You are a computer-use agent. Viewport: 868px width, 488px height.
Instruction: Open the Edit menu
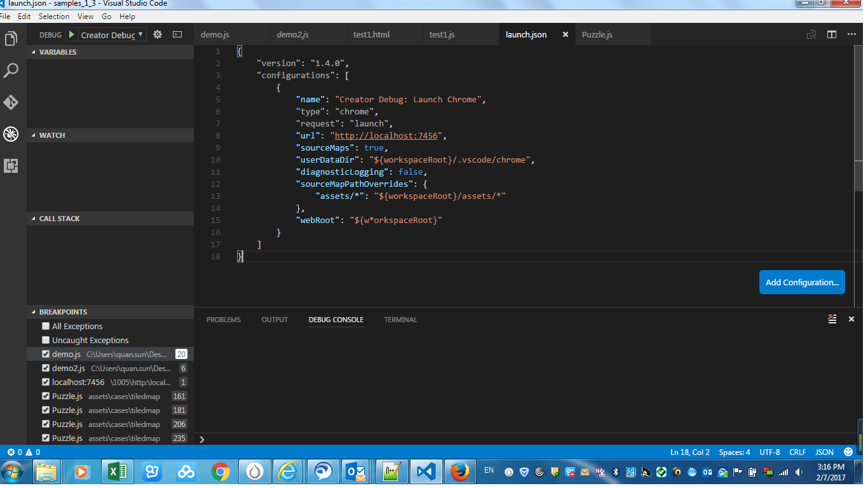click(24, 17)
